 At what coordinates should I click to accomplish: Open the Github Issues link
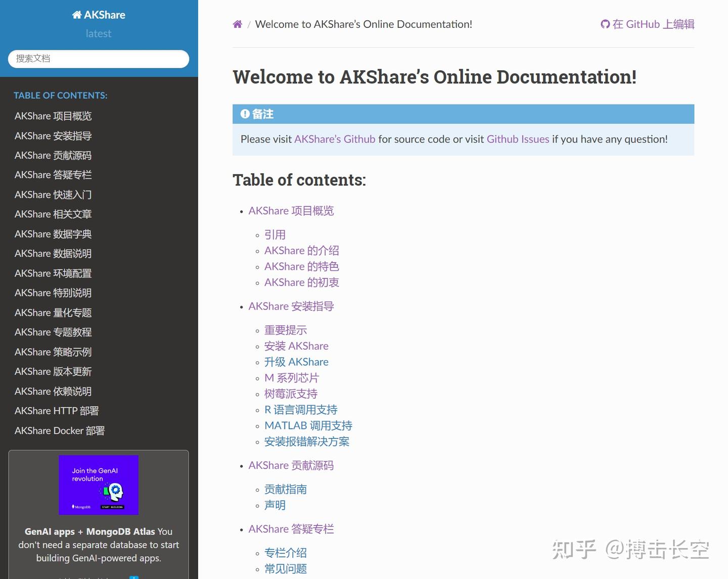click(518, 139)
